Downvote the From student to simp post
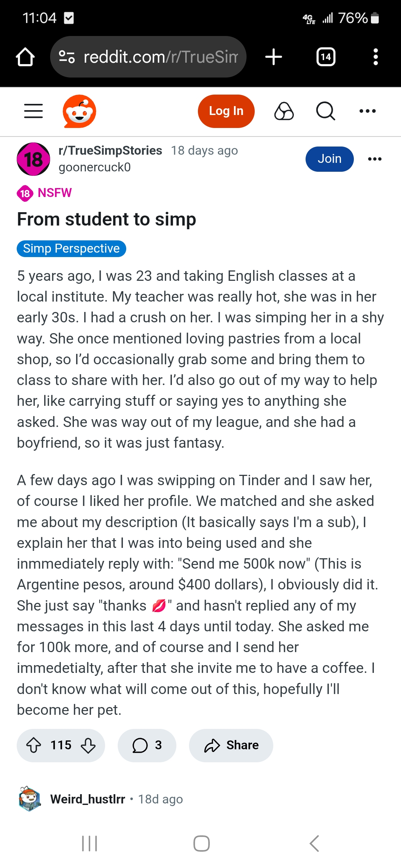 click(88, 745)
